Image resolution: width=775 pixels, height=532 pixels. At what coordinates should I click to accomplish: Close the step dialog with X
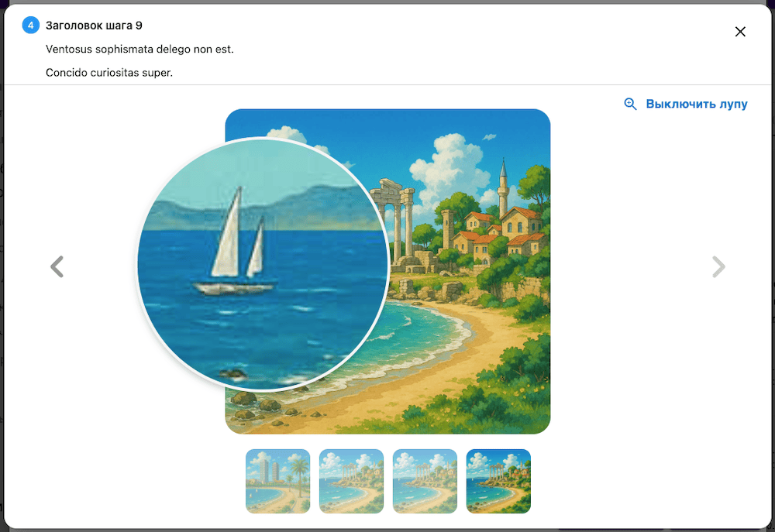click(740, 32)
